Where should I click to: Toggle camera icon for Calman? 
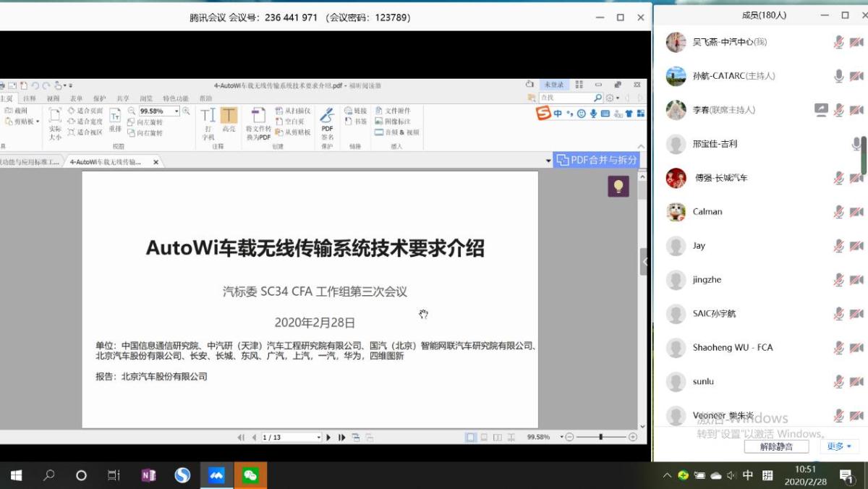tap(856, 212)
